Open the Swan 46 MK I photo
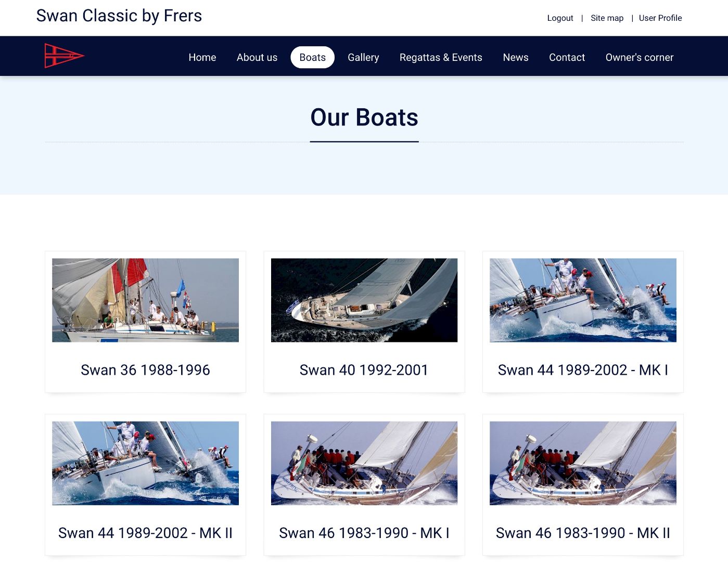728x562 pixels. pyautogui.click(x=364, y=463)
